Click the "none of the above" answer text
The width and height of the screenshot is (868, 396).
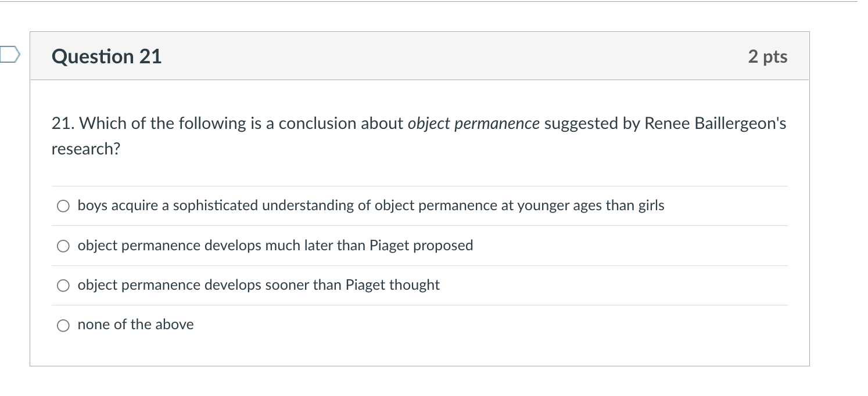pyautogui.click(x=135, y=325)
